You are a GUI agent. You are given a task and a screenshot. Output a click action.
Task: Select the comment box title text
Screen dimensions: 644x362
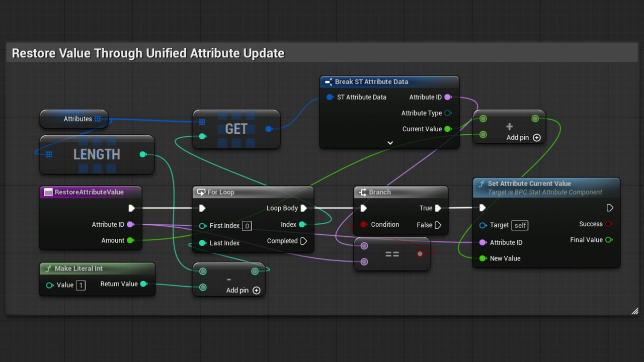[x=148, y=53]
